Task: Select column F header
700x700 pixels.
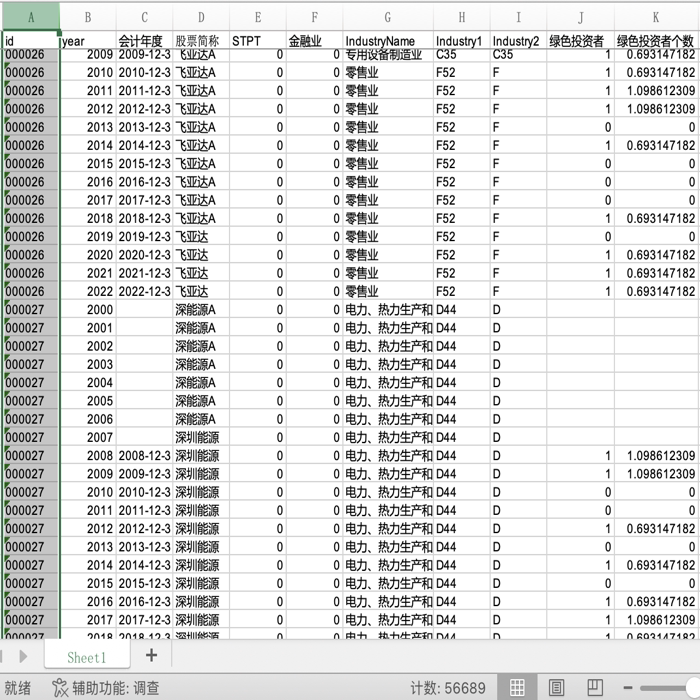Action: click(314, 17)
